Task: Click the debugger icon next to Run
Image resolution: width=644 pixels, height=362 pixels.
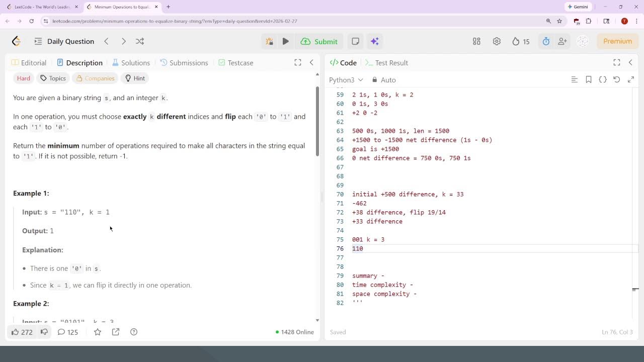Action: pyautogui.click(x=270, y=41)
